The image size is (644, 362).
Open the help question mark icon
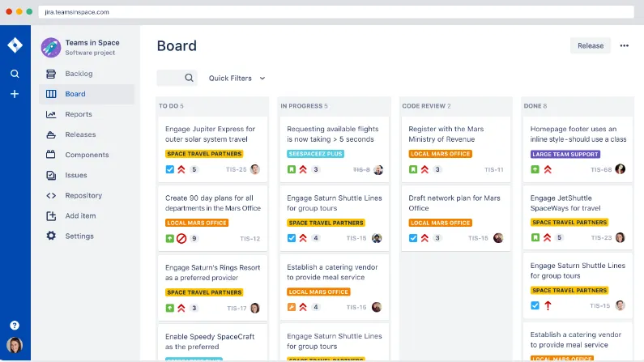(15, 326)
